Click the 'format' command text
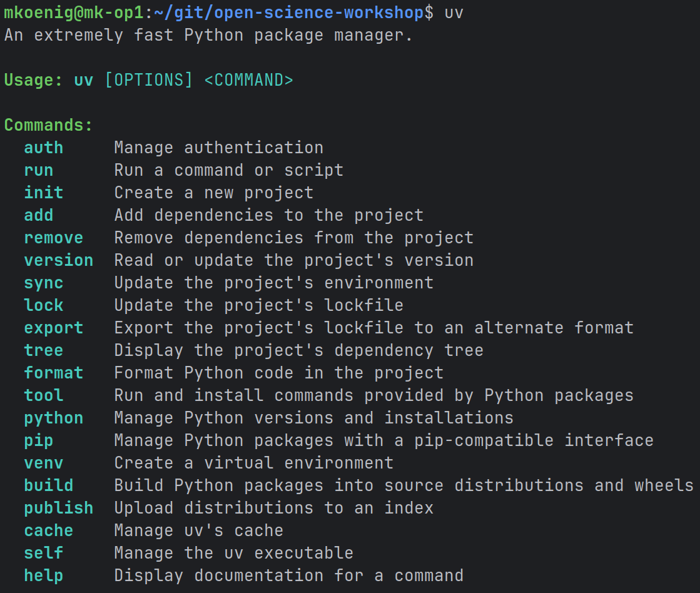Image resolution: width=700 pixels, height=593 pixels. 54,373
